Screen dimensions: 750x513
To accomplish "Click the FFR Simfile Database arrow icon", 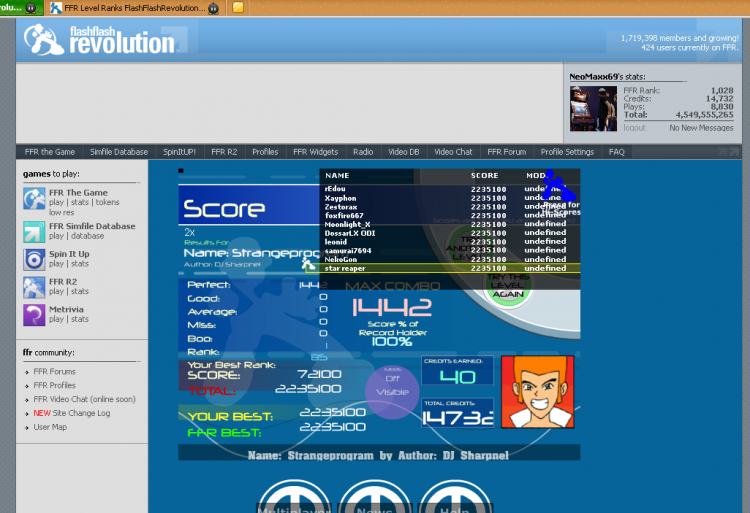I will coord(34,232).
